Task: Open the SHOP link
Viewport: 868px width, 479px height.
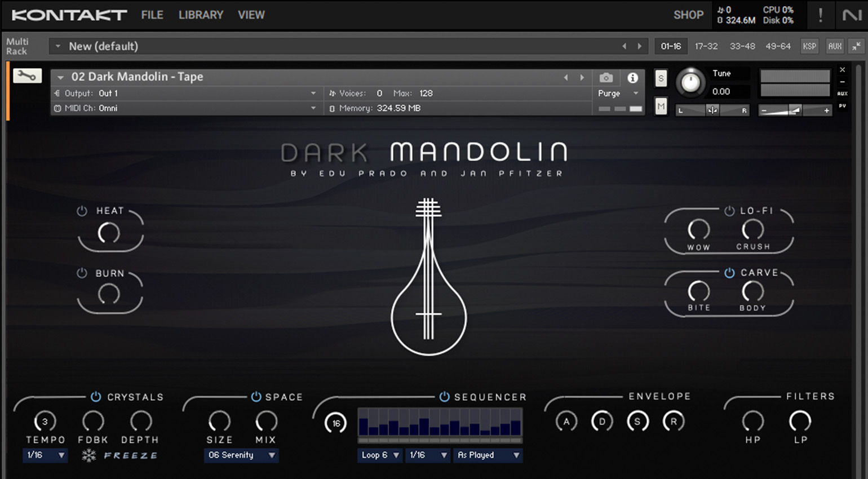Action: click(x=688, y=15)
